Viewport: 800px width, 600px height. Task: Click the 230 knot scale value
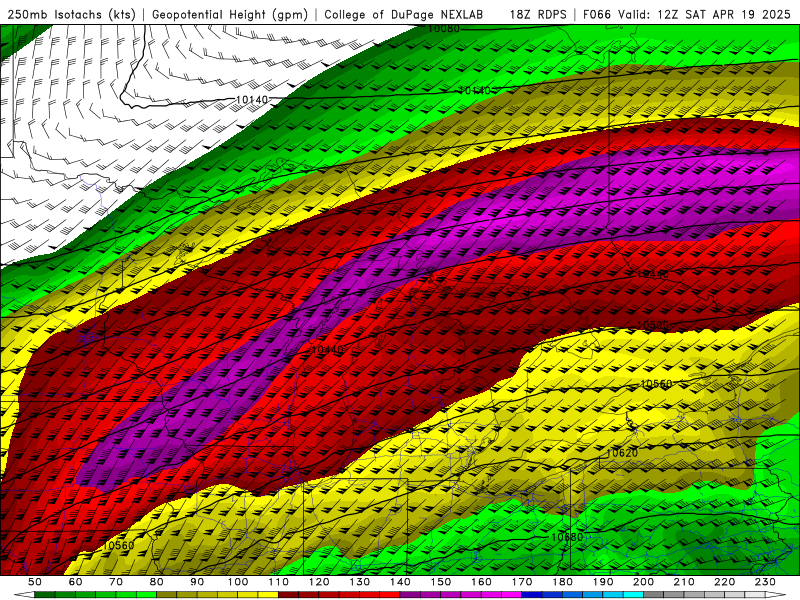[x=765, y=582]
